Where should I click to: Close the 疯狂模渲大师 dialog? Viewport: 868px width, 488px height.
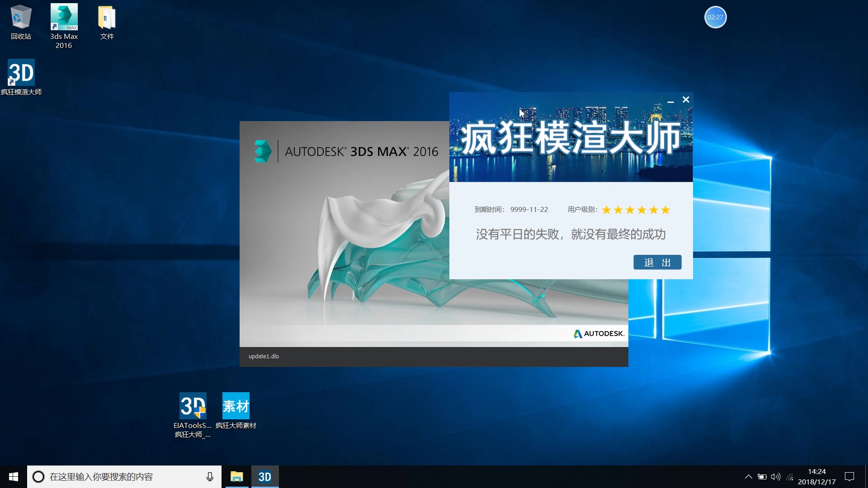pos(686,100)
